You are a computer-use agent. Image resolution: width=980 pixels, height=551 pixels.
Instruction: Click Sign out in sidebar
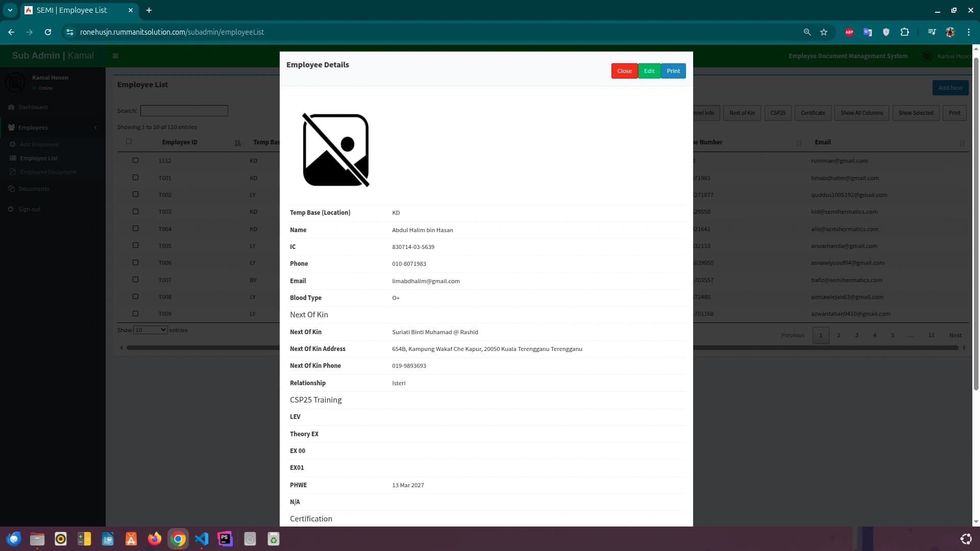point(29,209)
